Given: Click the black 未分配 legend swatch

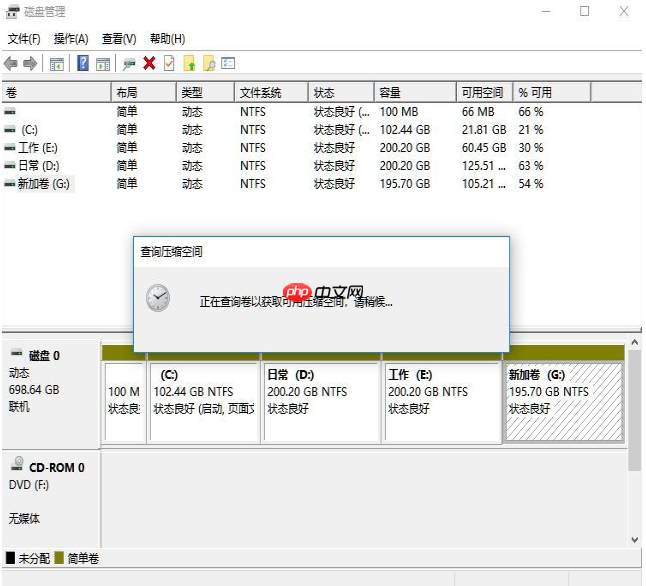Looking at the screenshot, I should point(10,558).
